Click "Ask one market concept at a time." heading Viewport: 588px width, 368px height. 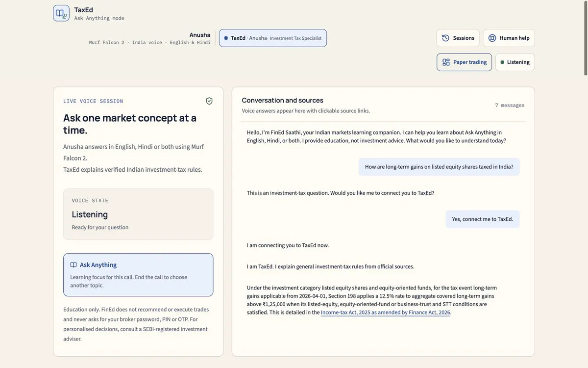pyautogui.click(x=130, y=124)
